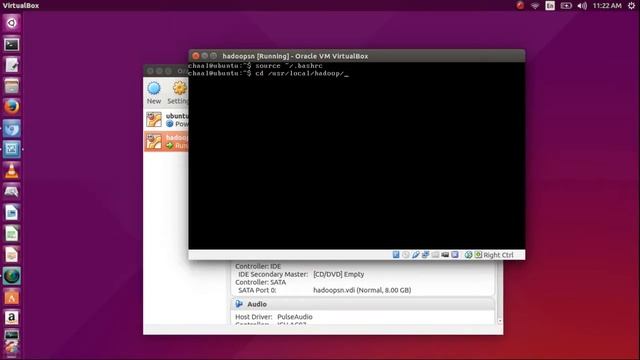Open the Wi-Fi network indicator menu
The height and width of the screenshot is (360, 640).
[535, 6]
